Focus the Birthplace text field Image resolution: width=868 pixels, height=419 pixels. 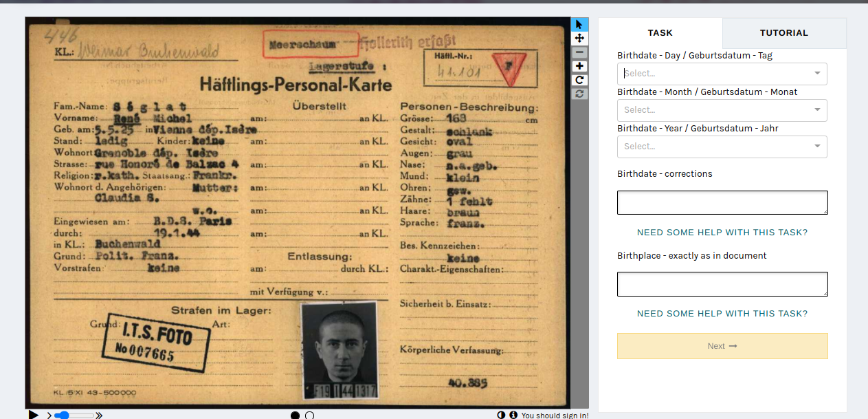722,284
